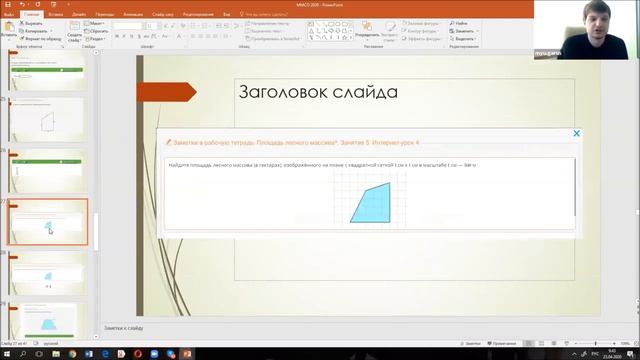Start slideshow from quick access toolbar icon

53,4
